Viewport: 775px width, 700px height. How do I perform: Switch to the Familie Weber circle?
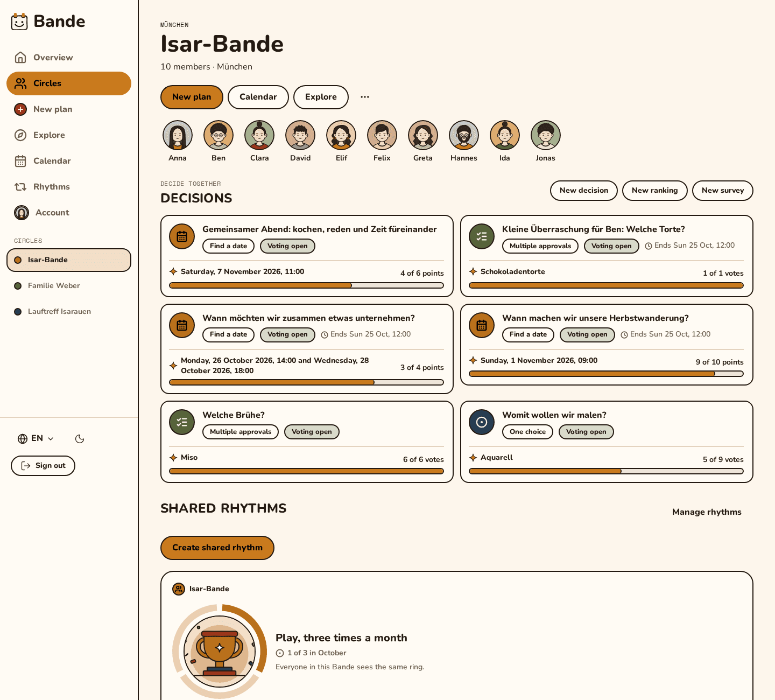(69, 286)
